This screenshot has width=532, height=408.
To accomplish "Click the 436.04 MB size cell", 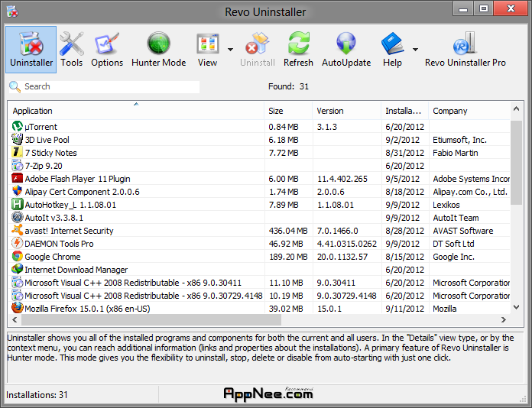I will coord(288,231).
